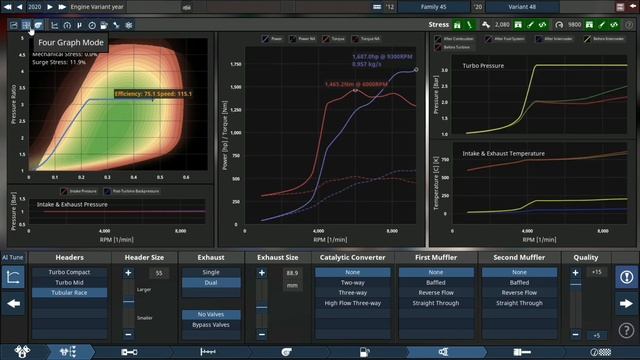Advance engine variant year by one
640x360 pixels.
50,7
